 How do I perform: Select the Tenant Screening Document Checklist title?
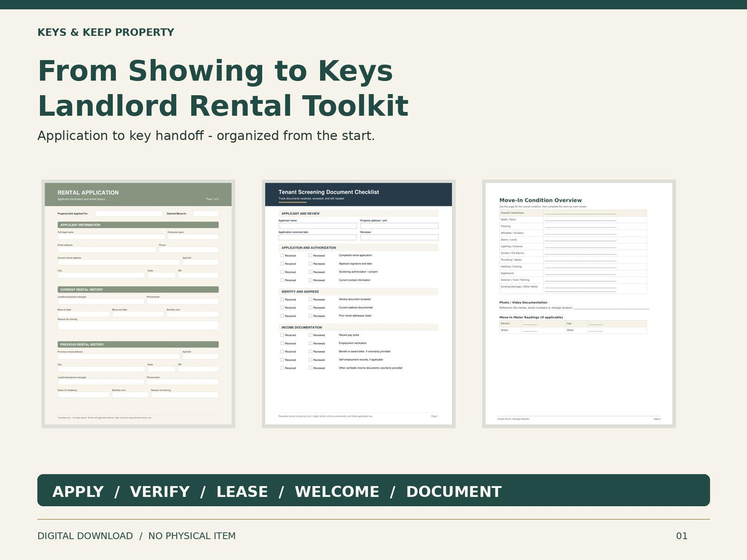(x=329, y=192)
